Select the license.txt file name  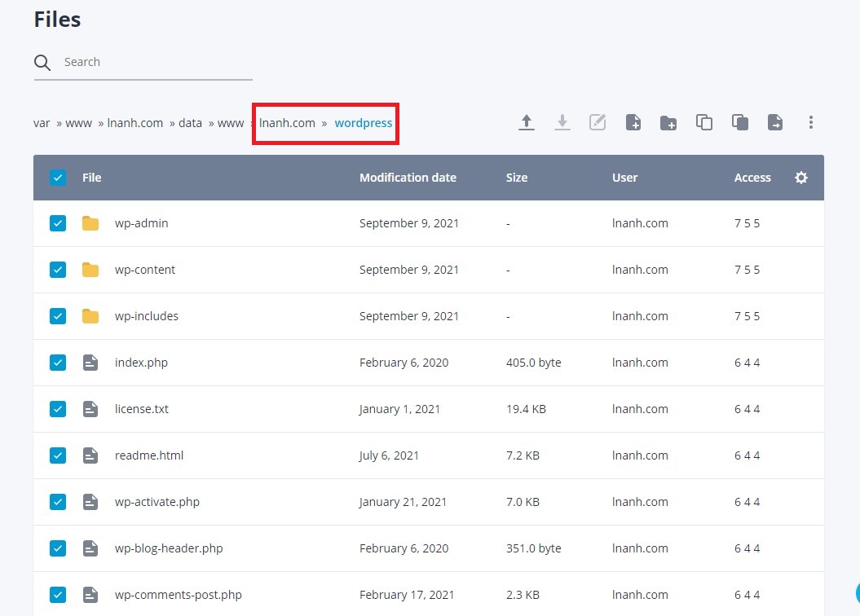[142, 409]
